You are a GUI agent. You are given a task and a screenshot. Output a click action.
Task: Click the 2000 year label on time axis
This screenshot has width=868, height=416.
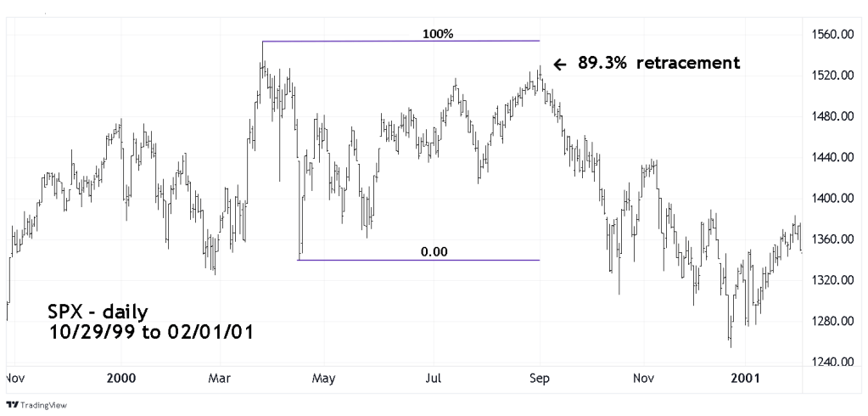pyautogui.click(x=121, y=376)
